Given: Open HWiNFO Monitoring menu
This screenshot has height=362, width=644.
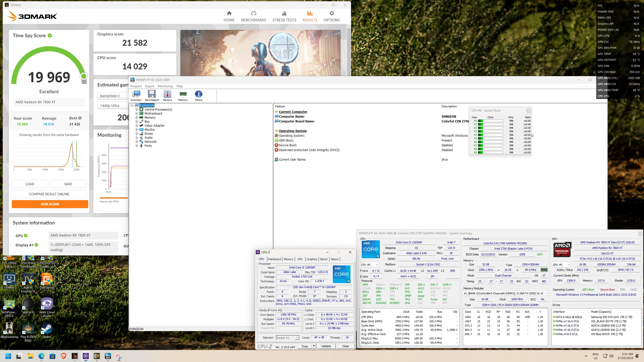Looking at the screenshot, I should 165,86.
